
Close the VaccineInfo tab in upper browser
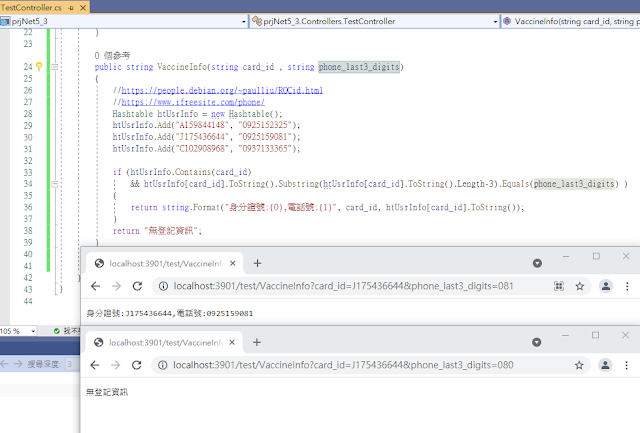[x=233, y=263]
